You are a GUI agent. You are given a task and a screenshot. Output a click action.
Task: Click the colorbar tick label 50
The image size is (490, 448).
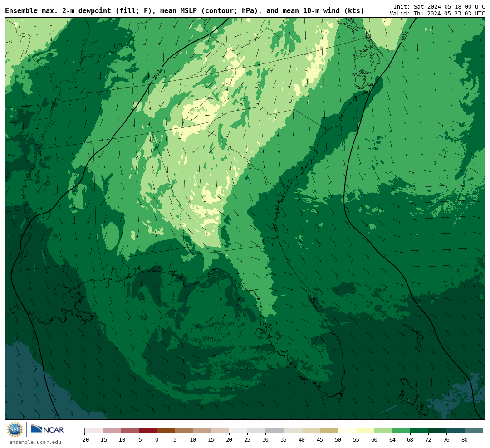coord(338,439)
